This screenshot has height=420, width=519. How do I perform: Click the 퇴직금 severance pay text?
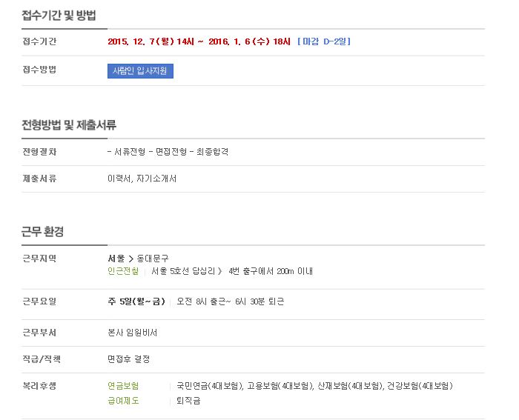coord(188,401)
